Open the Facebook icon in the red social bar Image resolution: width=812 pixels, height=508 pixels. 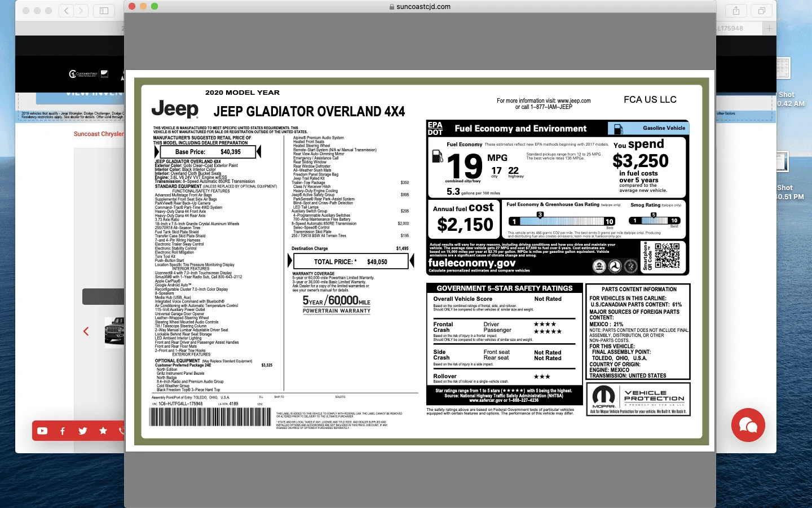[x=63, y=431]
